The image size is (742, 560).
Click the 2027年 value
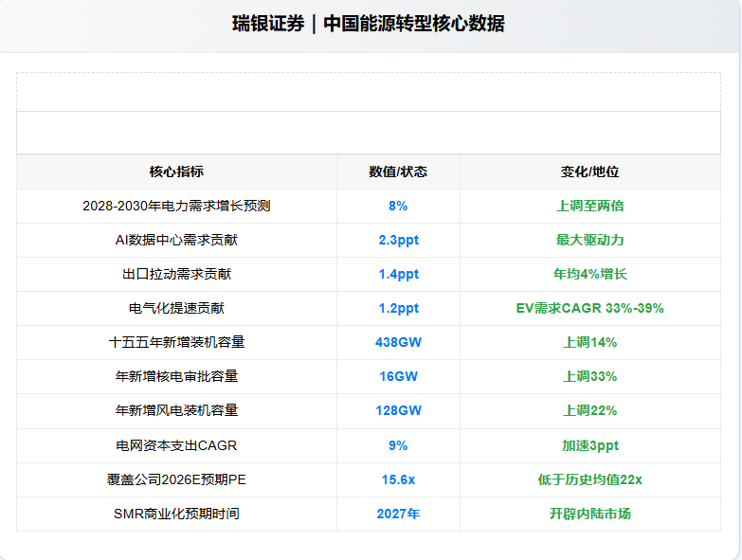[398, 514]
